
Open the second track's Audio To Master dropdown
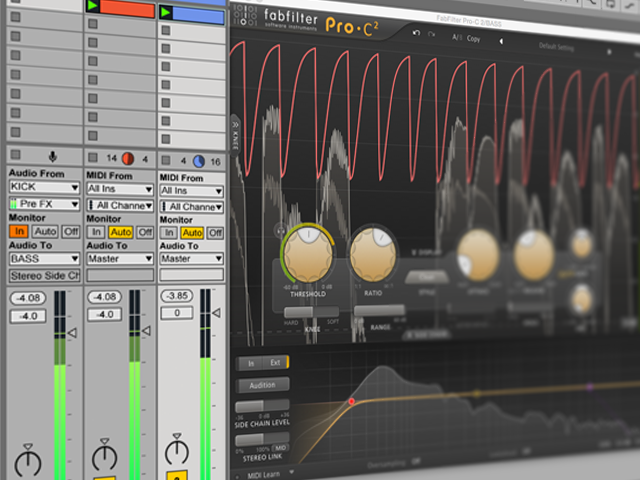pos(120,259)
